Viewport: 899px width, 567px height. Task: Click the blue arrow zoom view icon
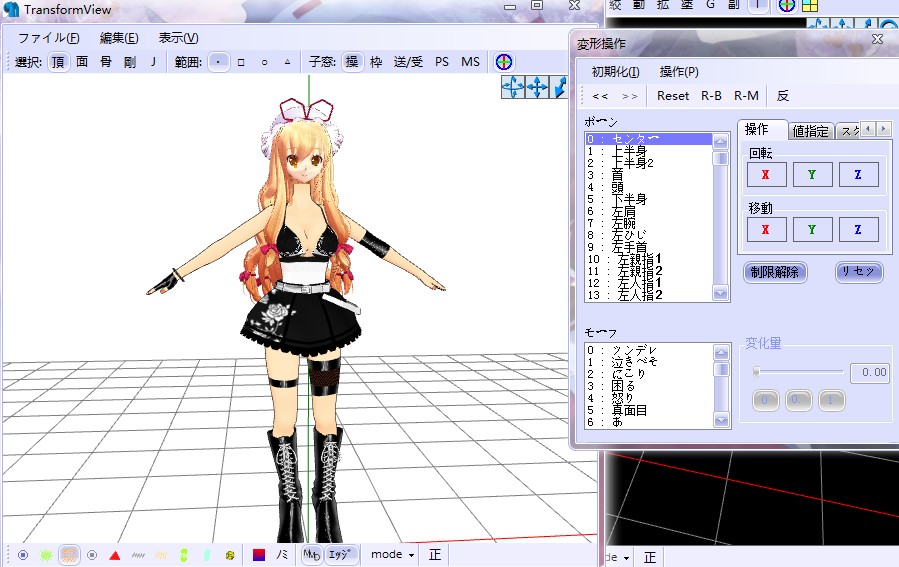click(x=559, y=88)
